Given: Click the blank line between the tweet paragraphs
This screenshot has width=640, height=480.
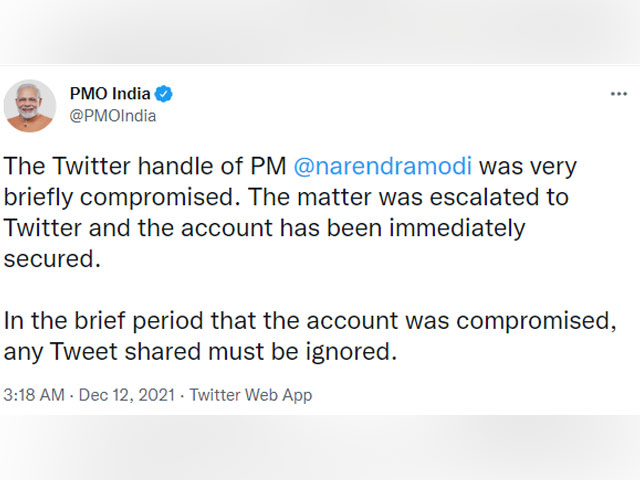Looking at the screenshot, I should pyautogui.click(x=300, y=290).
